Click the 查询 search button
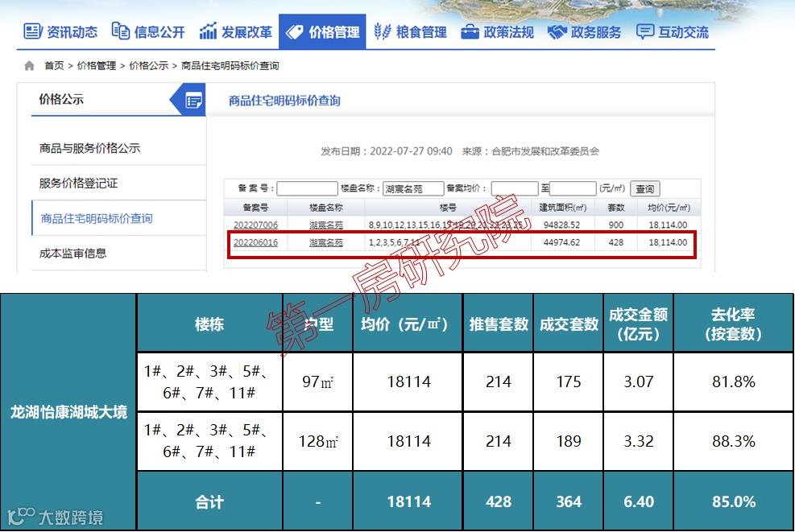This screenshot has height=532, width=795. click(645, 188)
